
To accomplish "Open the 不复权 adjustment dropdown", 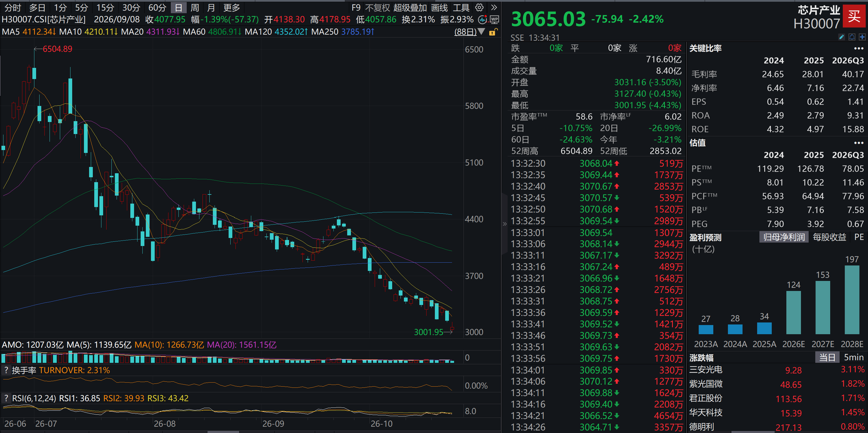I will point(377,7).
